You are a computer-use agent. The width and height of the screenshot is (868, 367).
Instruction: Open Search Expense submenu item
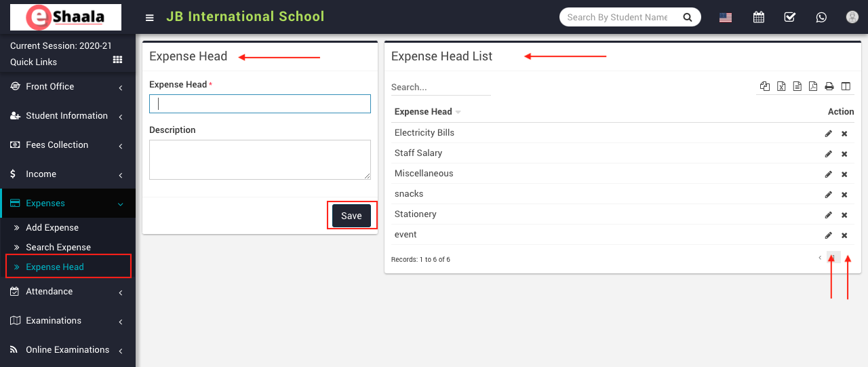tap(58, 248)
